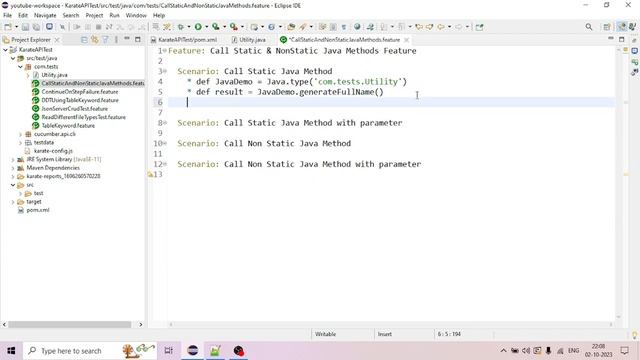Switch to the Java perspective icon

pos(622,27)
